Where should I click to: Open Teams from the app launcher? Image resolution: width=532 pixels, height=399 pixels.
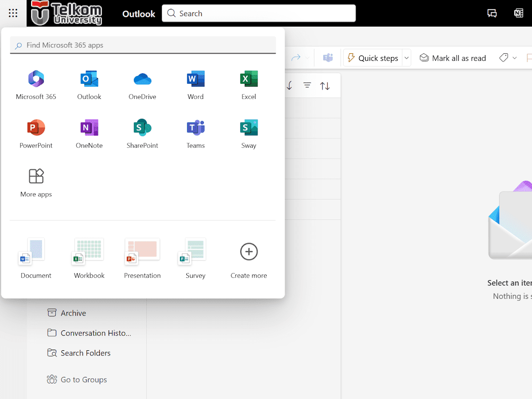coord(196,129)
